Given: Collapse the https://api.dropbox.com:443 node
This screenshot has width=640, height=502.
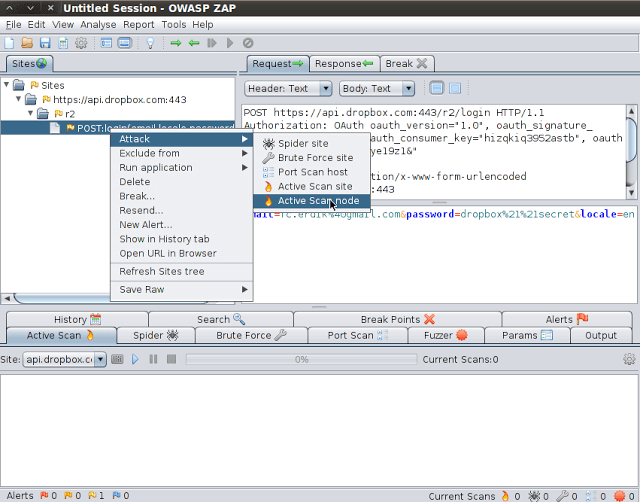Looking at the screenshot, I should (18, 99).
